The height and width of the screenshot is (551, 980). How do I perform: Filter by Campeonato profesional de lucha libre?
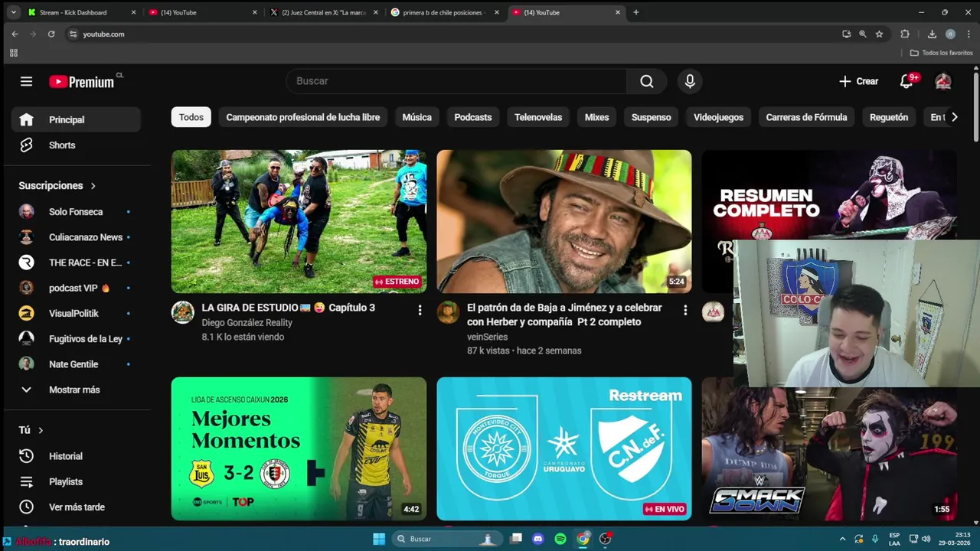303,117
